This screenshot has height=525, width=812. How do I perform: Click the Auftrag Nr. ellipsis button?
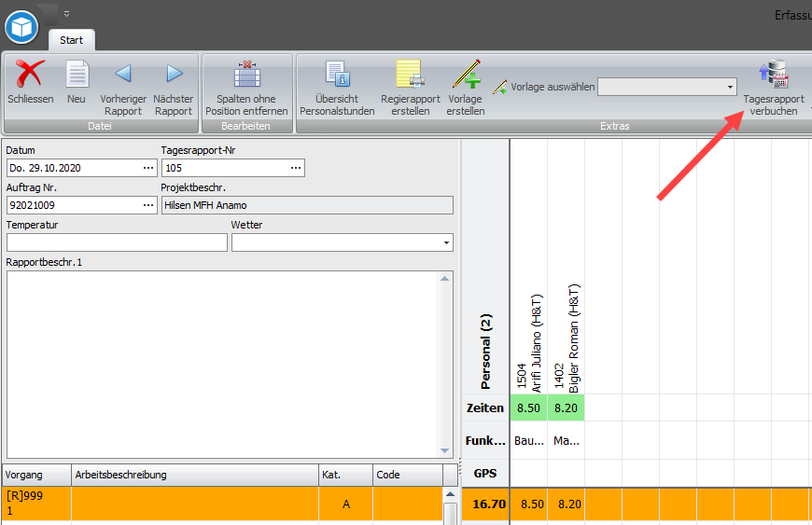point(148,205)
